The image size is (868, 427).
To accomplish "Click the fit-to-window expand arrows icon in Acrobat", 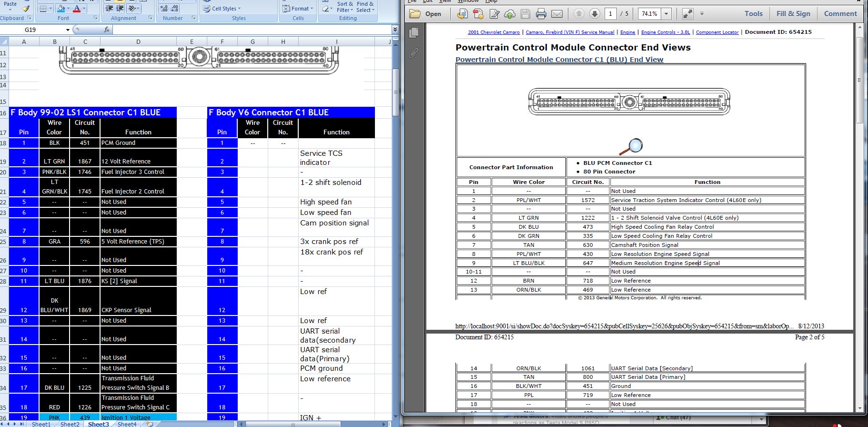I will pyautogui.click(x=687, y=14).
